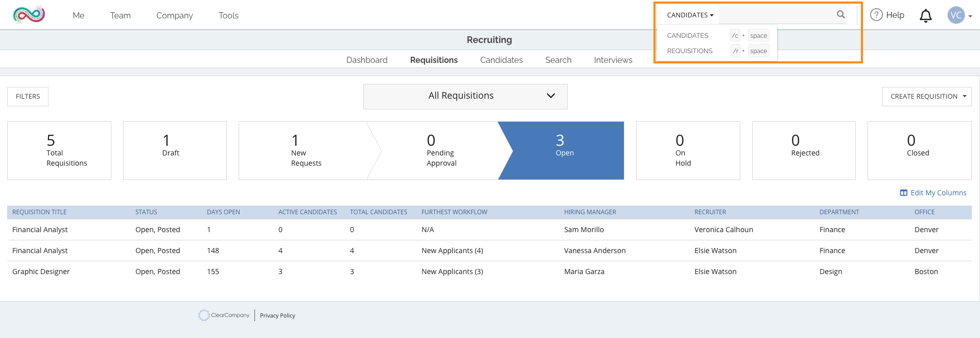
Task: Select the Total Requisitions card
Action: [x=59, y=150]
